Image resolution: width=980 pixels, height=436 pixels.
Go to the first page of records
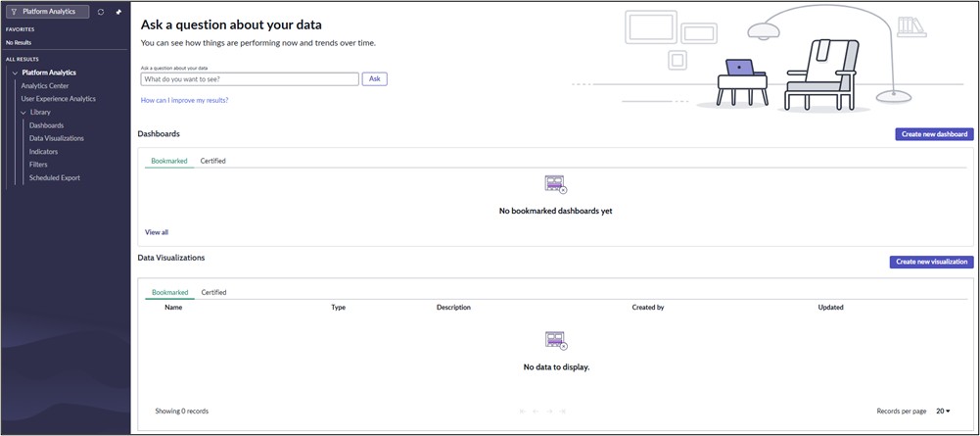pos(523,411)
